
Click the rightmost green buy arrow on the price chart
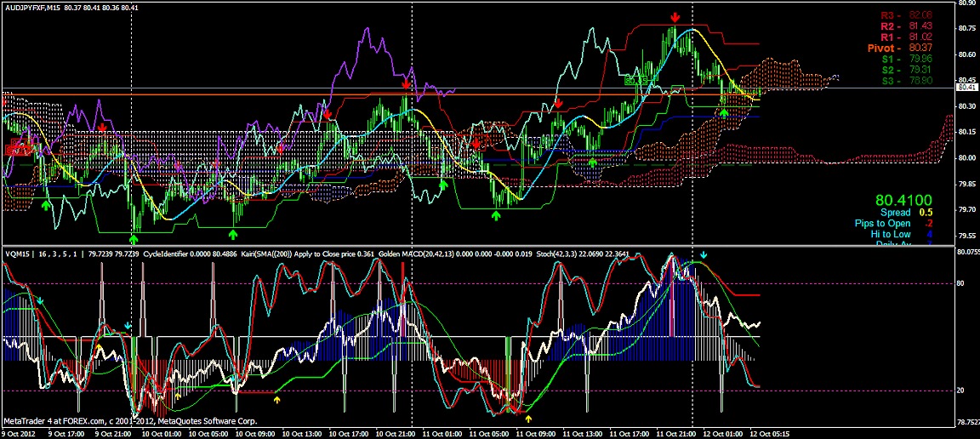(724, 111)
